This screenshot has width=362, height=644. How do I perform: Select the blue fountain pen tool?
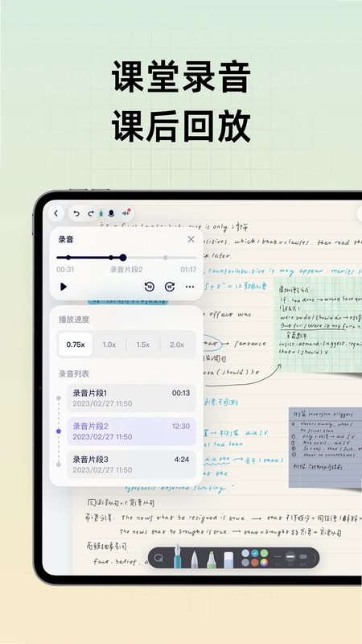point(177,556)
